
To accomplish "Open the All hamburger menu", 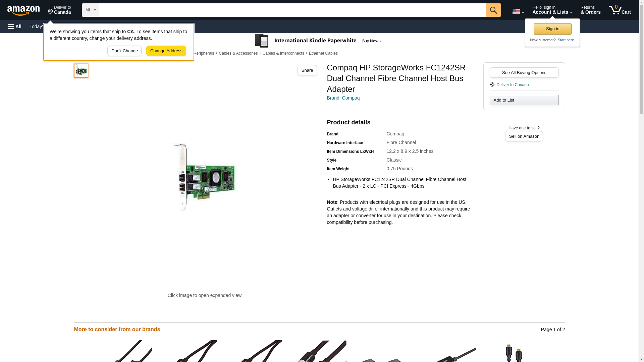I will point(15,26).
